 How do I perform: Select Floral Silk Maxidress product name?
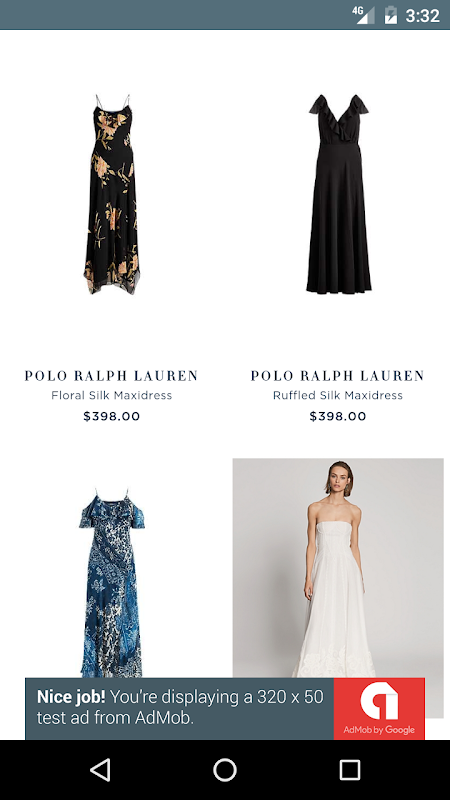tap(112, 395)
